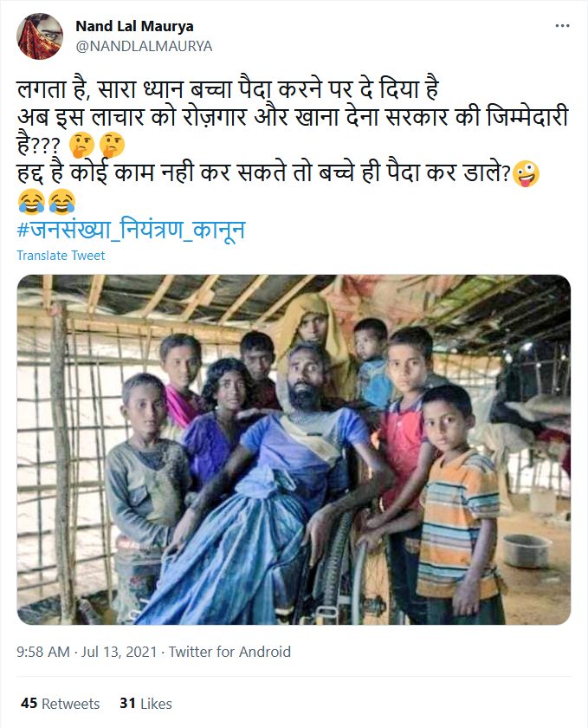The image size is (588, 728).
Task: View the 31 Likes list
Action: point(145,704)
